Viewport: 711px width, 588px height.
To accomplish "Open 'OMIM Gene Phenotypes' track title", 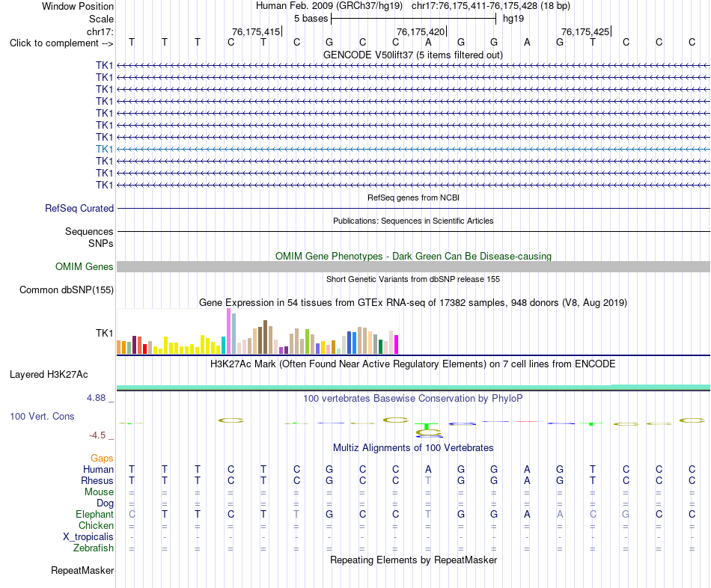I will [413, 256].
